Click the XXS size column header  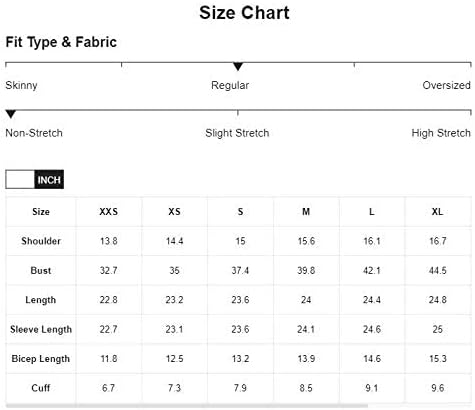109,212
